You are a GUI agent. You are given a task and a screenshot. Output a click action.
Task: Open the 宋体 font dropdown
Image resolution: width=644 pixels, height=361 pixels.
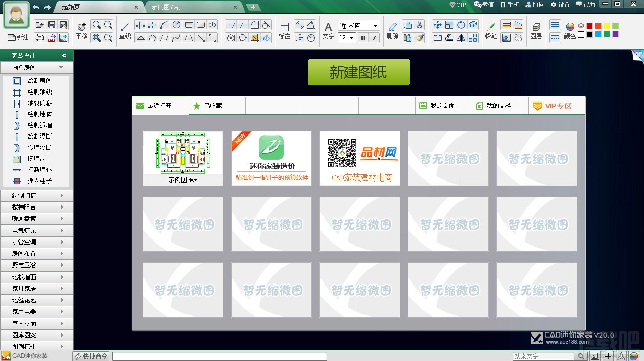tap(359, 25)
